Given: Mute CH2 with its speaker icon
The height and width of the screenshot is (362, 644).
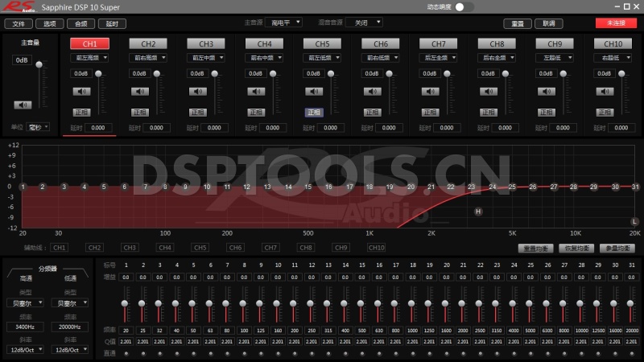Looking at the screenshot, I should tap(139, 91).
